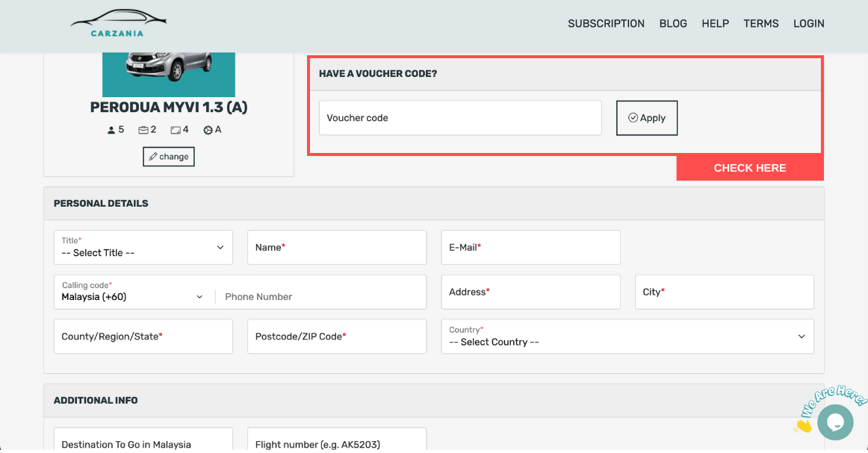Click the Perodua Myvi car thumbnail
Image resolution: width=868 pixels, height=453 pixels.
coord(169,75)
